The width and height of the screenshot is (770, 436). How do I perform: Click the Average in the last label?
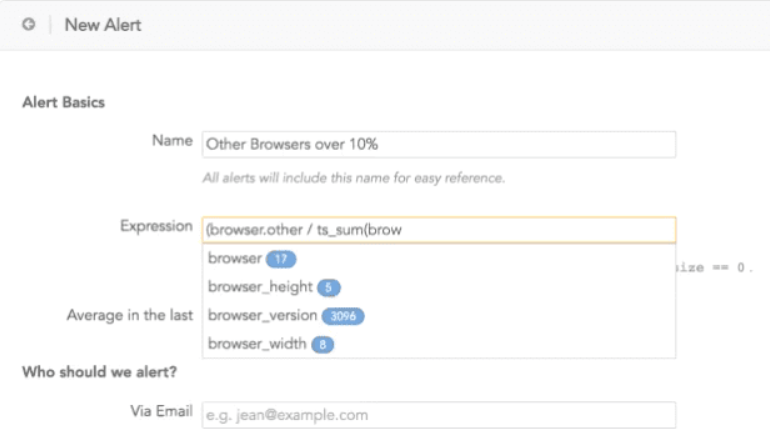click(130, 315)
